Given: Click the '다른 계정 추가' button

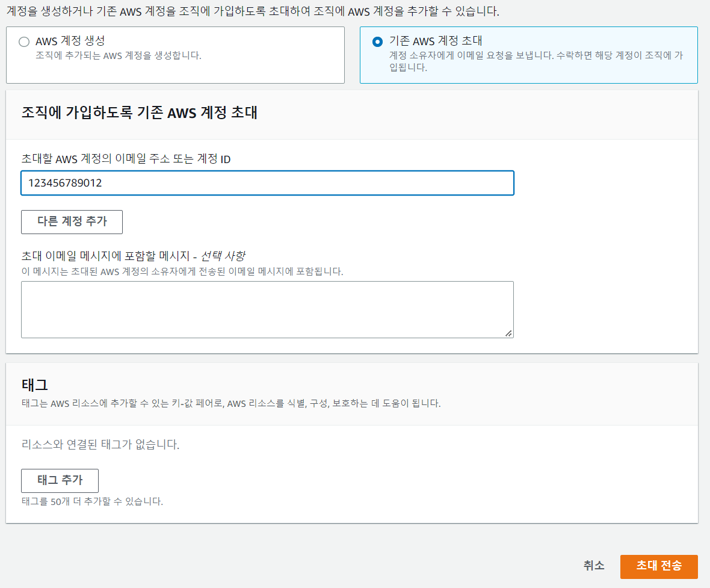Looking at the screenshot, I should pos(72,221).
